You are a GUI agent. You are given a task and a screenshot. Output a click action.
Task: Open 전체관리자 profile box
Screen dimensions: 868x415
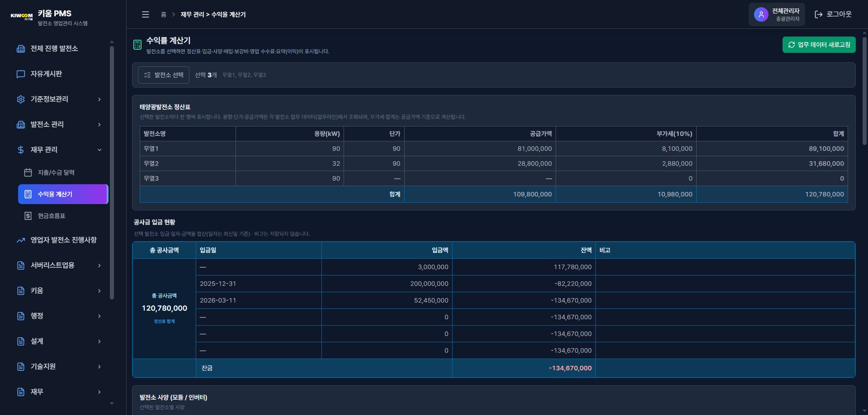click(x=777, y=14)
